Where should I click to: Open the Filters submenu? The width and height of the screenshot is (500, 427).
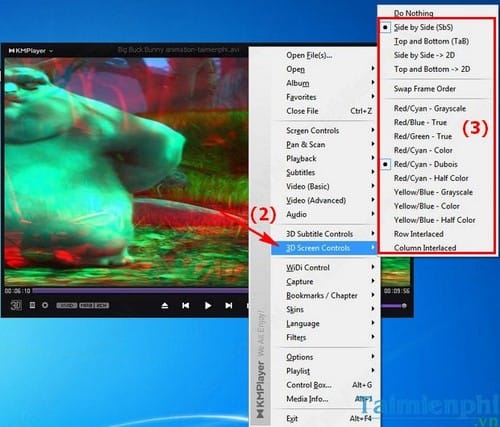324,338
